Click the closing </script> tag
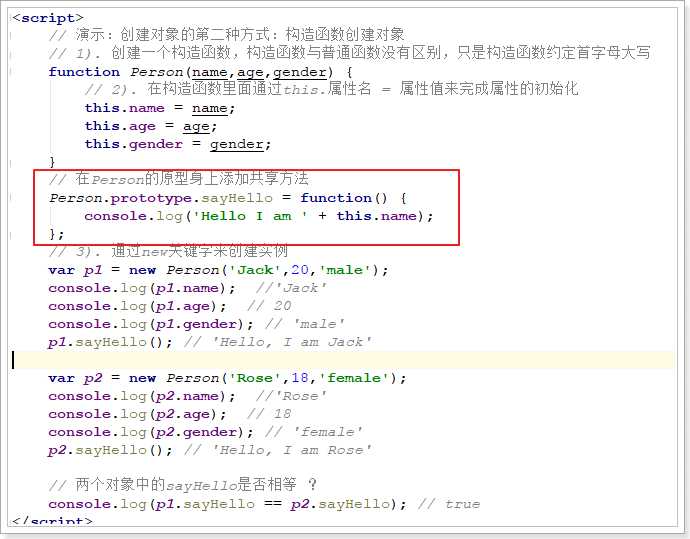This screenshot has height=539, width=690. coord(52,521)
